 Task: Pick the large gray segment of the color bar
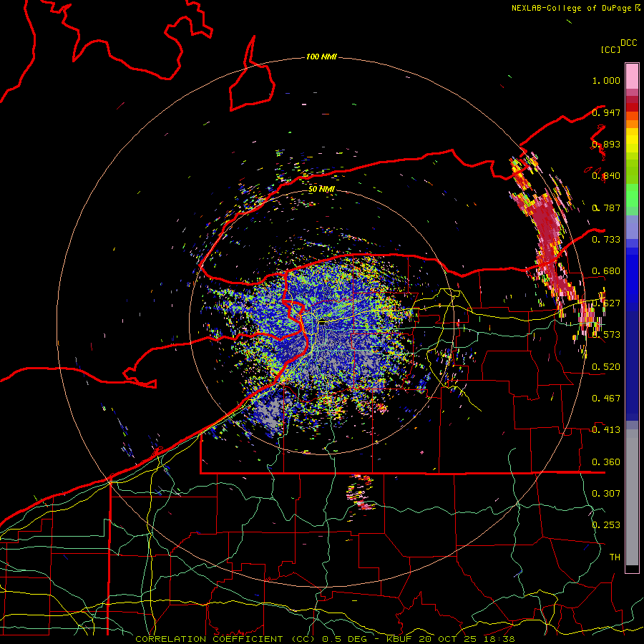632,497
